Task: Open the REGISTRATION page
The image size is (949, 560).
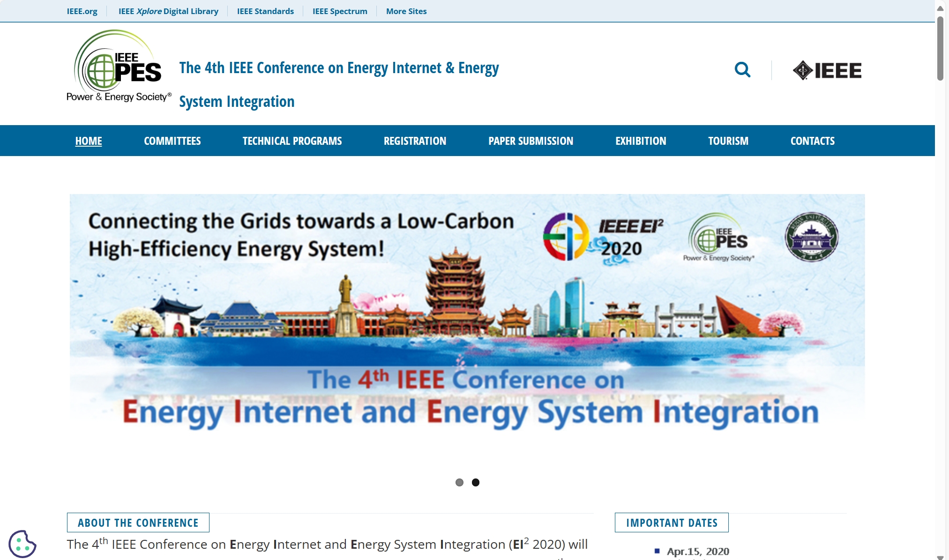Action: pos(415,141)
